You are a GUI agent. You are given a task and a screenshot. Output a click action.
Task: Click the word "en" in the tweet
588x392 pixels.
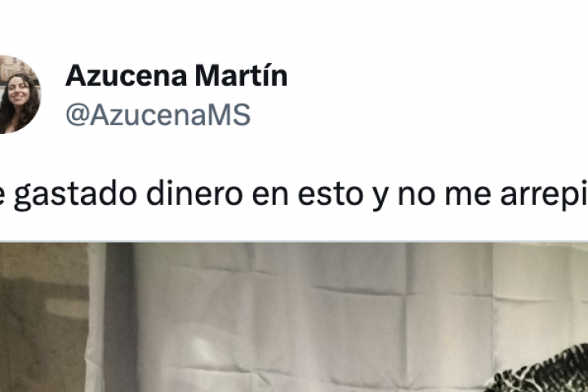pos(269,195)
